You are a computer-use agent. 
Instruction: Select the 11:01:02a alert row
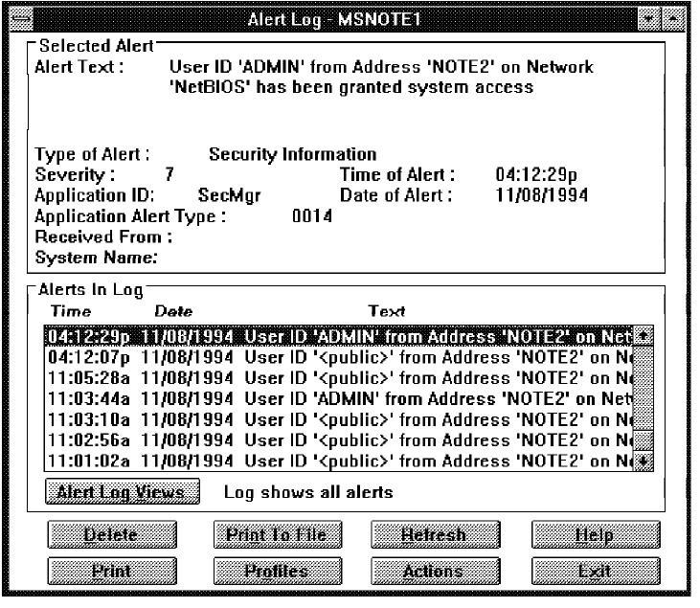(x=339, y=461)
